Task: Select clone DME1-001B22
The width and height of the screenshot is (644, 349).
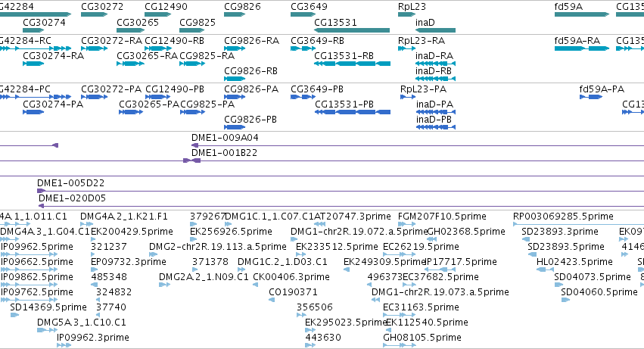Action: point(224,153)
